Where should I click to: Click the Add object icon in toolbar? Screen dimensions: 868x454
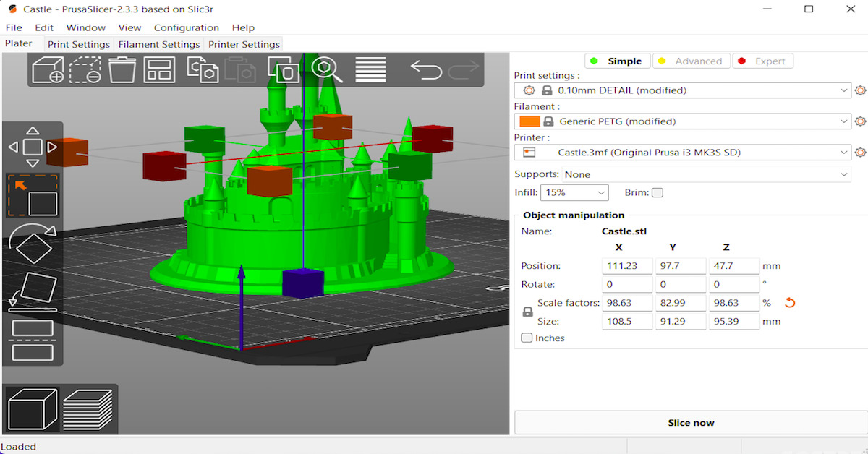(48, 70)
